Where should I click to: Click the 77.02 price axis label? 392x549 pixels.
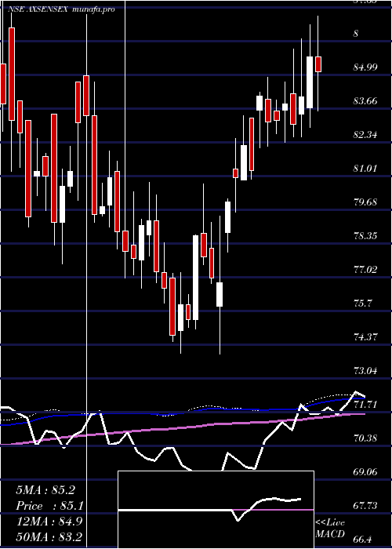click(365, 270)
